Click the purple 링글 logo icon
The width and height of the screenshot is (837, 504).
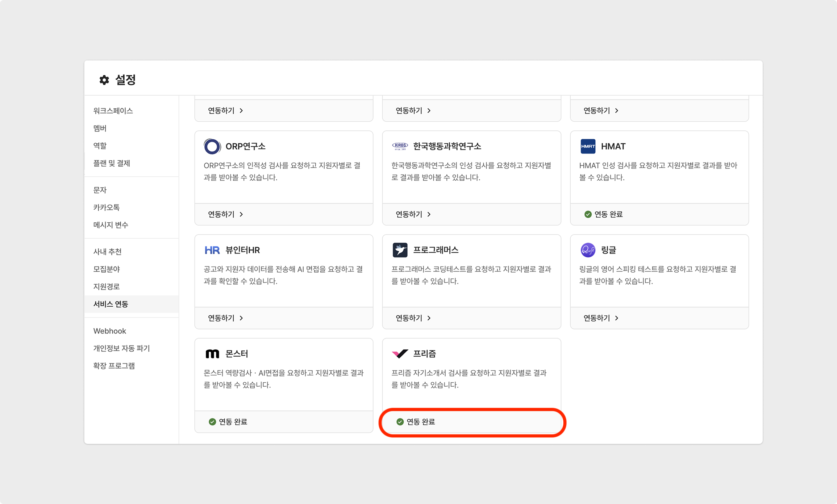(x=588, y=250)
